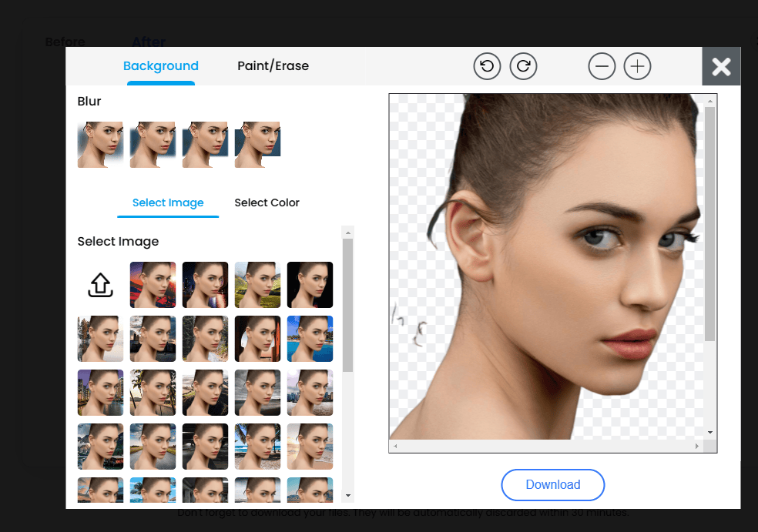The image size is (758, 532).
Task: Close the editor with the X icon
Action: (x=721, y=67)
